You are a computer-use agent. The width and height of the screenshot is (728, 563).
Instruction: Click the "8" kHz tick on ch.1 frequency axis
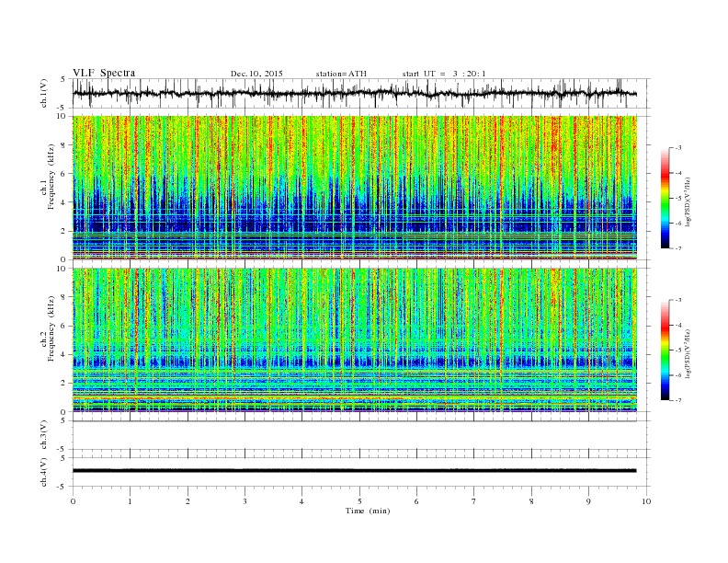[x=64, y=145]
